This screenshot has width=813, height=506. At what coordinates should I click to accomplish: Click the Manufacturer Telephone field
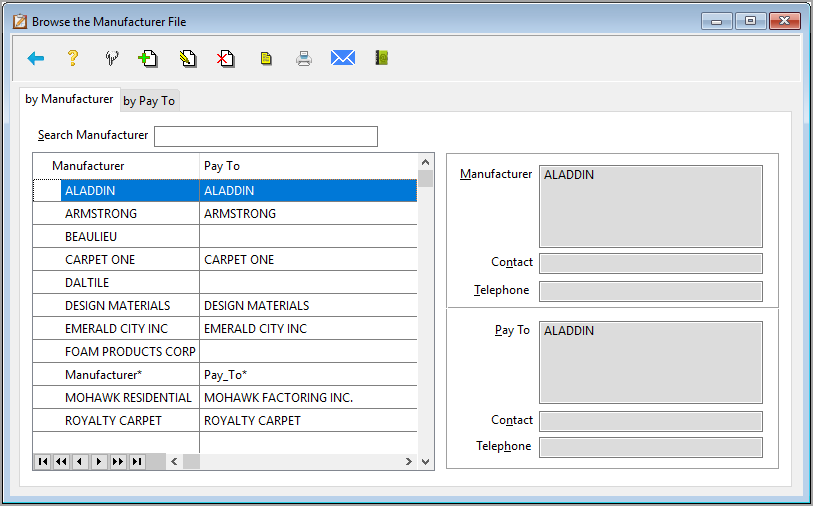tap(651, 291)
